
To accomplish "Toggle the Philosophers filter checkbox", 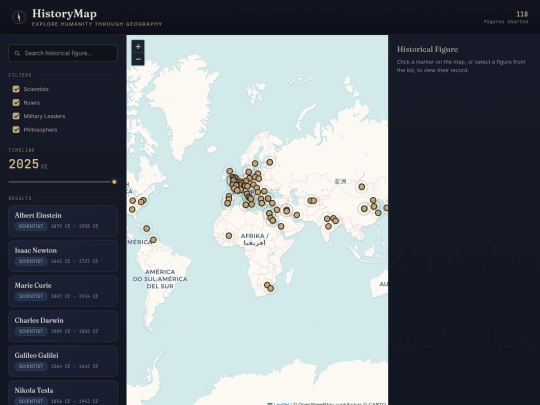I will click(16, 129).
